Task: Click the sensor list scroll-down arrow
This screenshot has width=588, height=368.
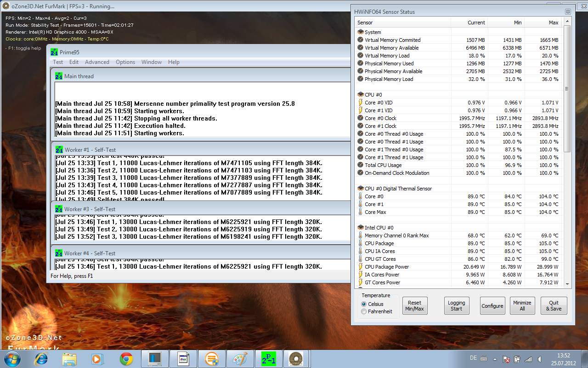Action: (567, 284)
